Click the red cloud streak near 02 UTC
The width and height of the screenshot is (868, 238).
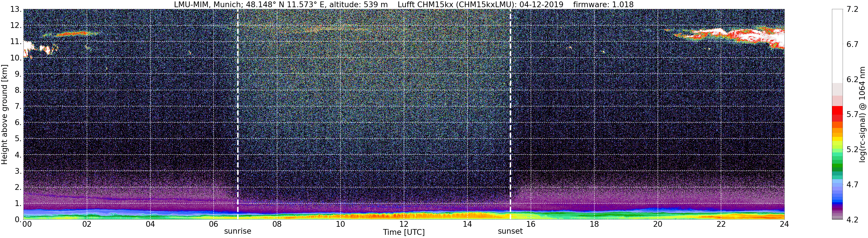click(72, 34)
